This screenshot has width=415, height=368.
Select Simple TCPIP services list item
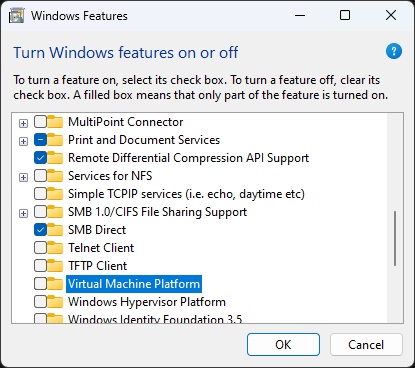click(x=186, y=194)
